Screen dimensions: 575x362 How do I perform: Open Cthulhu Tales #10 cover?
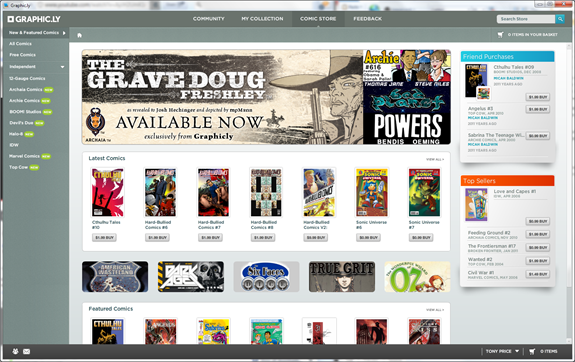click(x=107, y=193)
